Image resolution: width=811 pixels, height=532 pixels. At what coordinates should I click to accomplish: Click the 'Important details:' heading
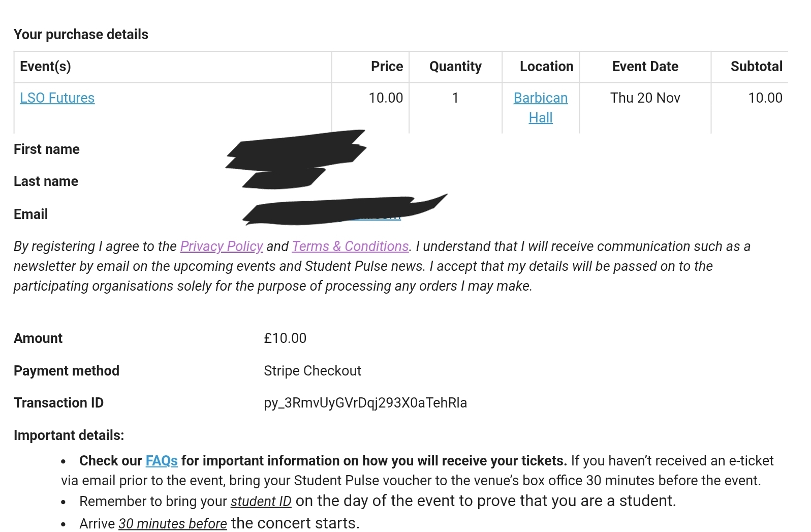[x=69, y=435]
